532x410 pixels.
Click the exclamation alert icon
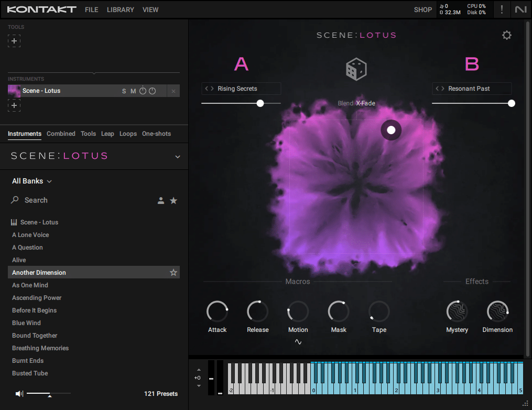point(502,9)
